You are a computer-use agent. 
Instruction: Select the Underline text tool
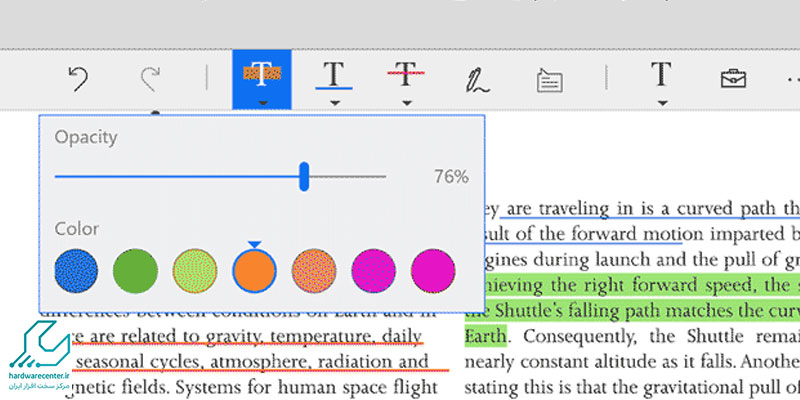[334, 74]
